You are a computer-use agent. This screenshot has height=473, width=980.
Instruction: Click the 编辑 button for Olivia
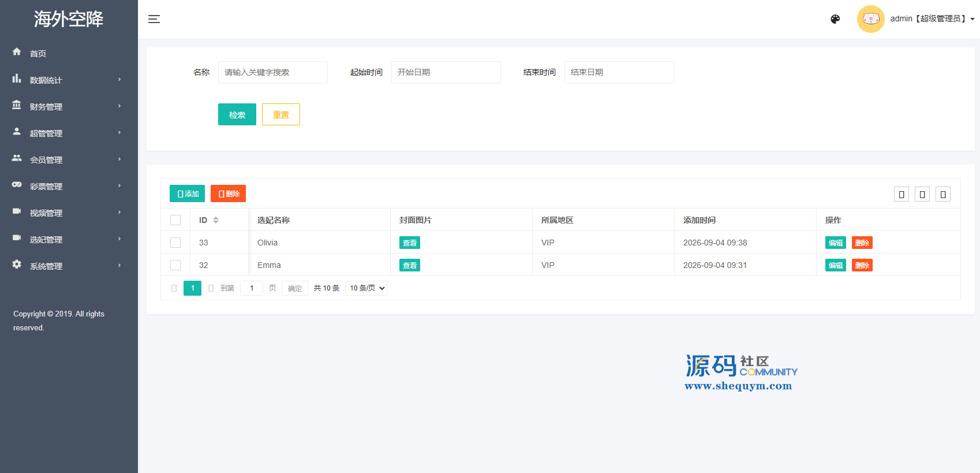pyautogui.click(x=836, y=243)
